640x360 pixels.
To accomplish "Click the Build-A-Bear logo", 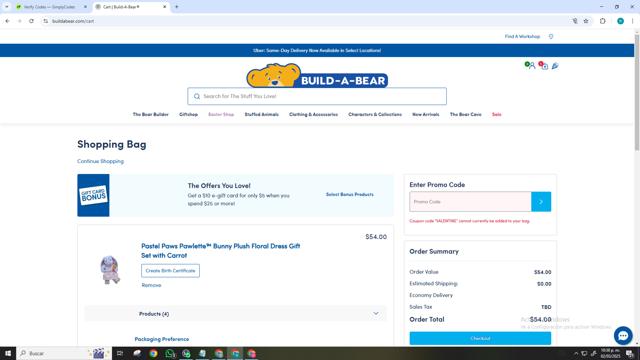I will click(x=317, y=75).
